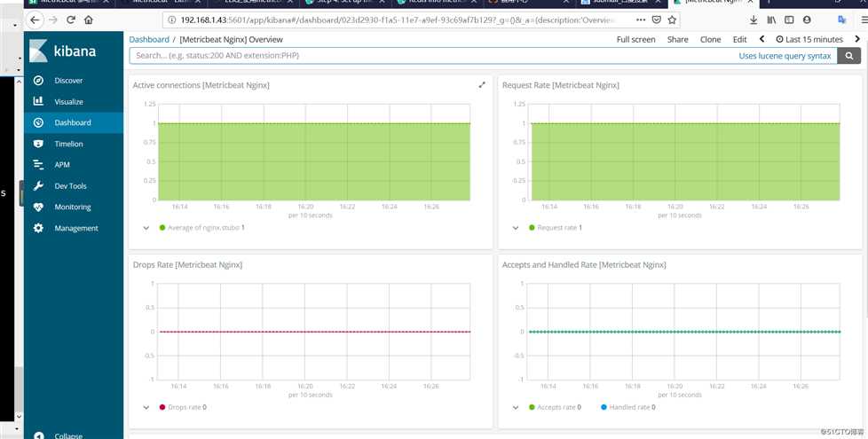Click the Average of nginx.stubs legend label
The width and height of the screenshot is (868, 439).
pos(206,228)
